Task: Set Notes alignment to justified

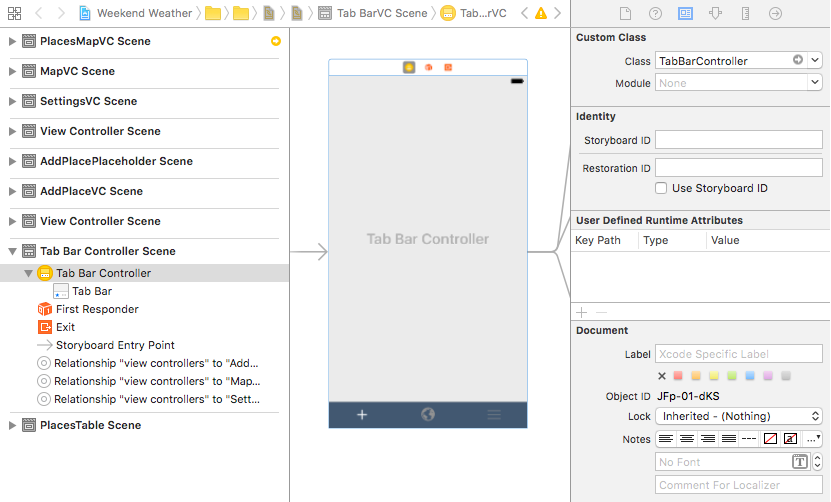Action: [x=728, y=439]
